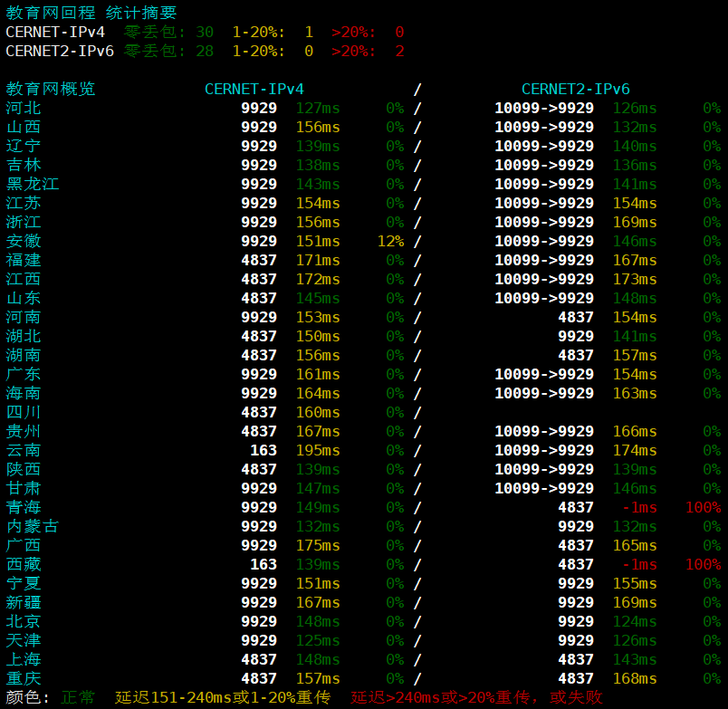Select the 贵州 row label
Viewport: 728px width, 709px height.
pos(24,431)
